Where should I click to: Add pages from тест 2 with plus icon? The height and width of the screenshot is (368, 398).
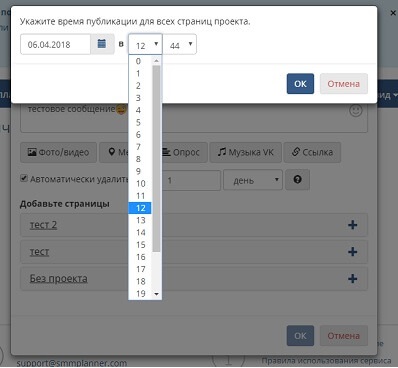(353, 225)
